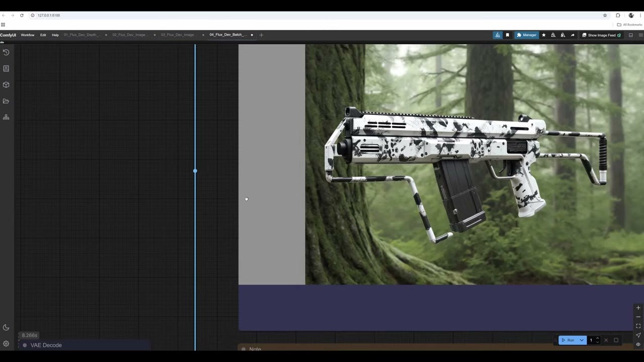Bookmark this page with star icon
644x362 pixels.
coord(605,16)
